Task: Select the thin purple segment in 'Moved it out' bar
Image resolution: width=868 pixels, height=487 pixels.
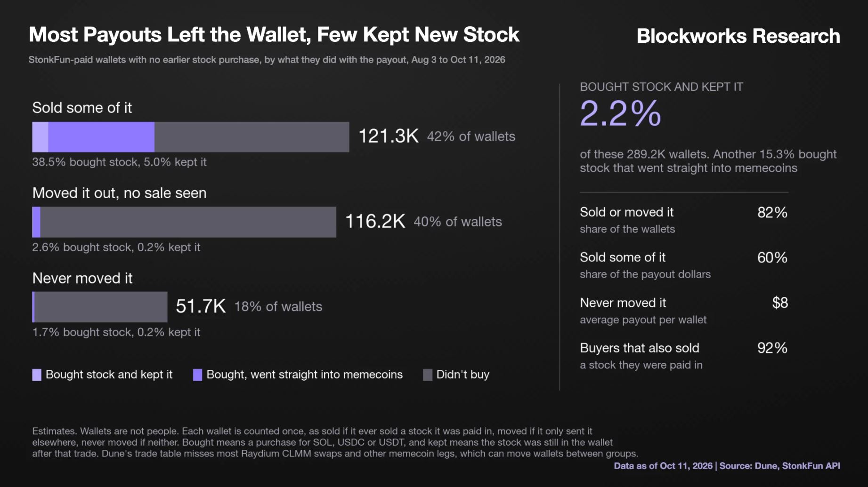Action: pyautogui.click(x=36, y=222)
